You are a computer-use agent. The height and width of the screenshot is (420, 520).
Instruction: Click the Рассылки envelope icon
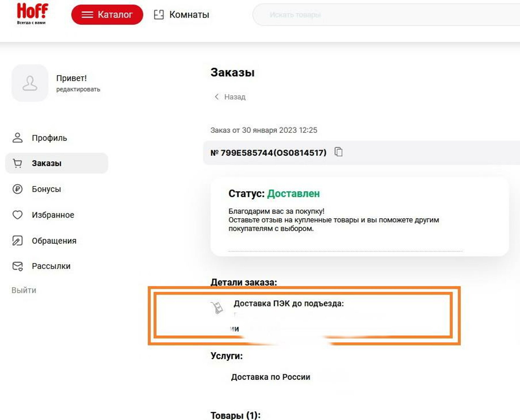point(18,266)
